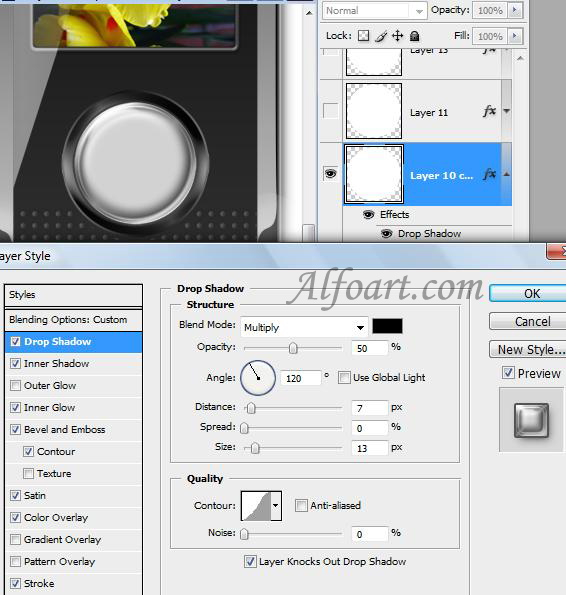Collapse effects list of Layer 10 copy
Image resolution: width=566 pixels, height=595 pixels.
coord(506,174)
